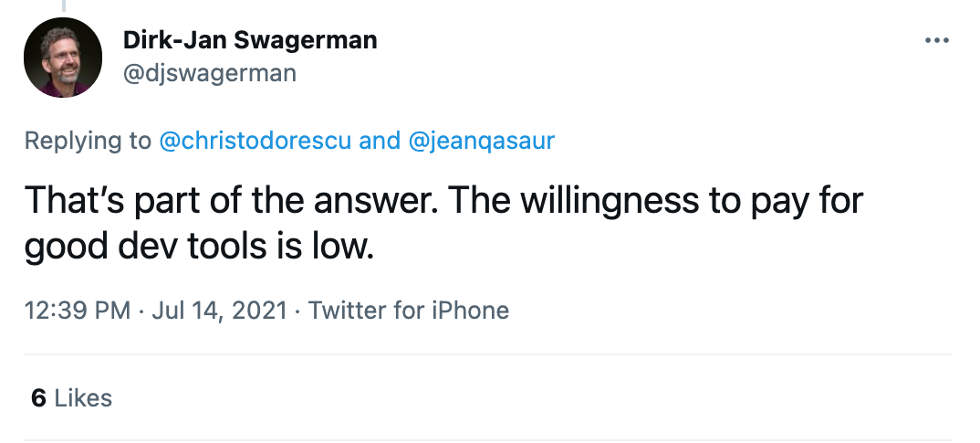This screenshot has height=443, width=980.
Task: Open the 12:39 PM timestamp link
Action: coord(78,311)
